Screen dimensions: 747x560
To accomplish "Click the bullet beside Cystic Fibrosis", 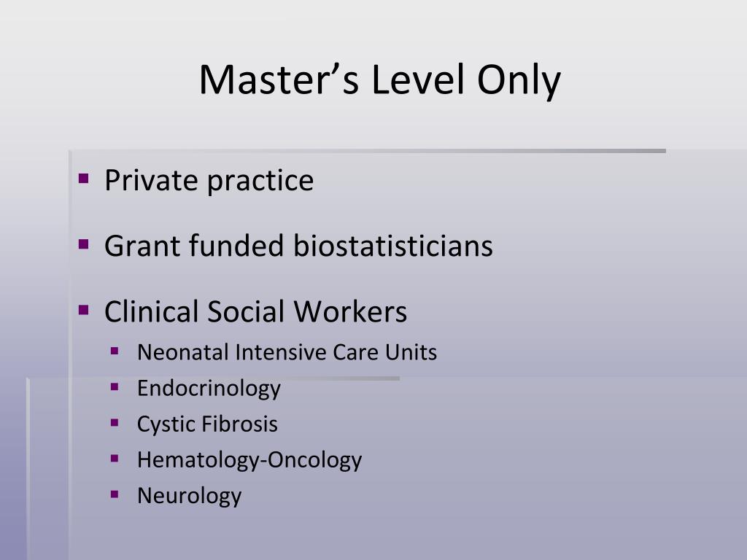I will [115, 423].
